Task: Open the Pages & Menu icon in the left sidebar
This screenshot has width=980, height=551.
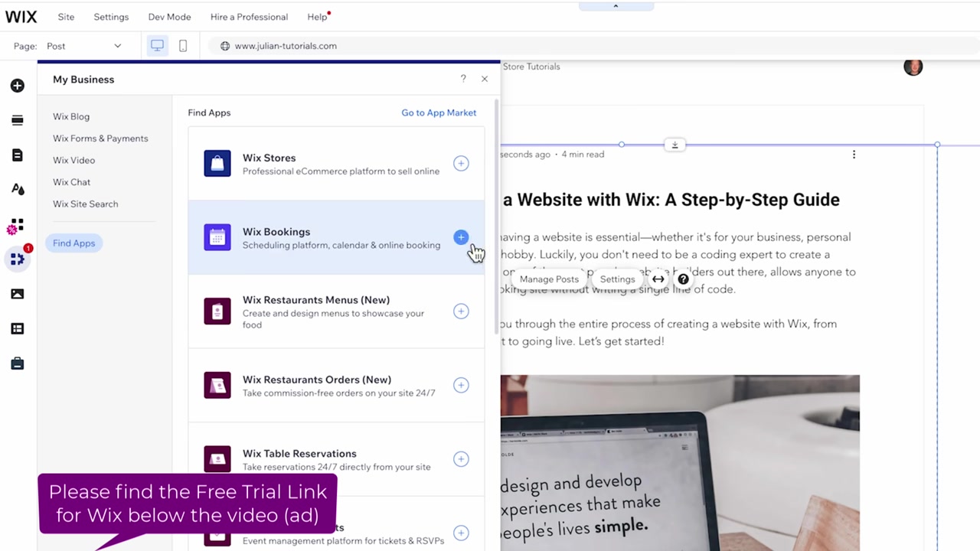Action: click(18, 155)
